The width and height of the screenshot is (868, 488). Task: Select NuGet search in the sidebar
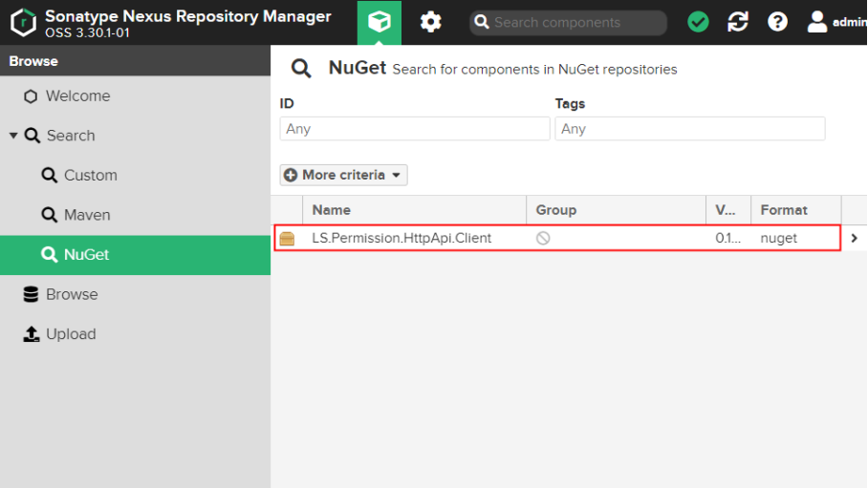click(x=135, y=255)
